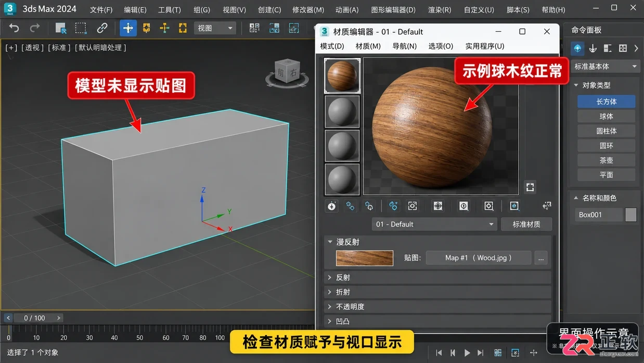Activate the Select and Scale tool
This screenshot has width=644, height=363.
[x=164, y=28]
